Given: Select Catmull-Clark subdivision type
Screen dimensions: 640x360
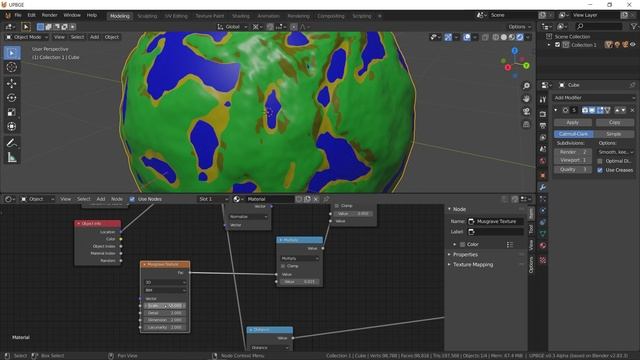Looking at the screenshot, I should pos(573,134).
